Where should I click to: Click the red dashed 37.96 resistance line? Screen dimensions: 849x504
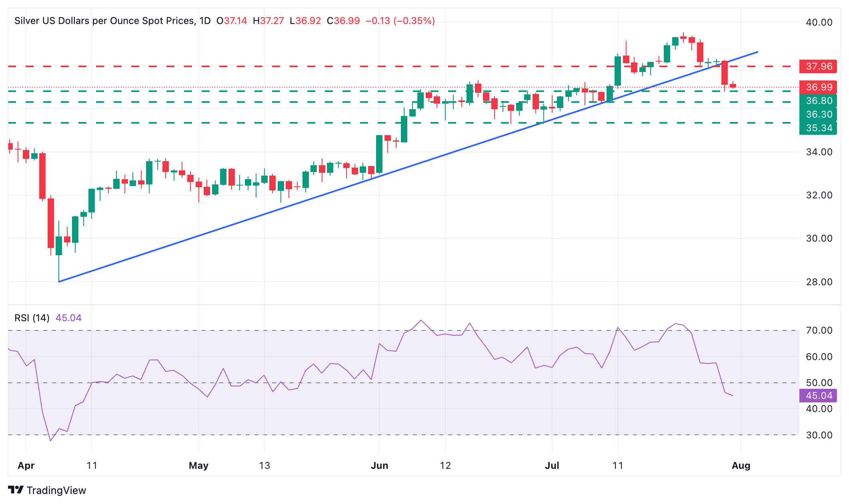point(400,66)
